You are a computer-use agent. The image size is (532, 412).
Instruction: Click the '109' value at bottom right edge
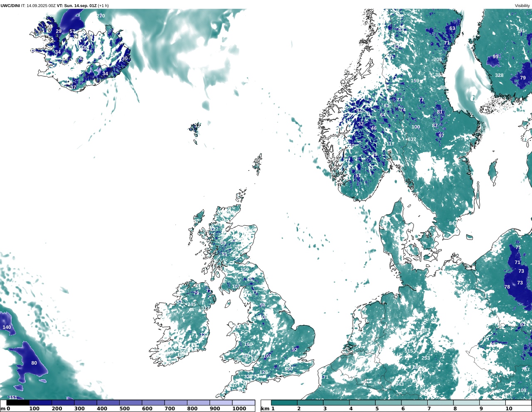pos(522,390)
